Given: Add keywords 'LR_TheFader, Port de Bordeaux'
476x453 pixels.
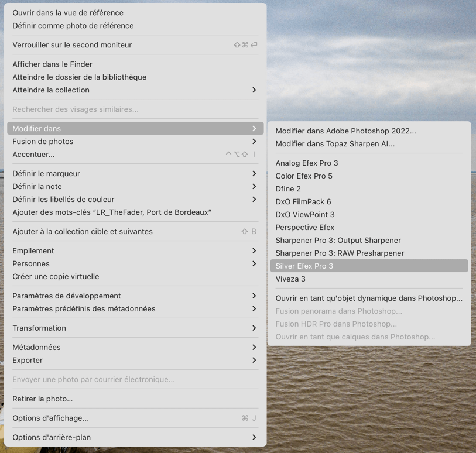Looking at the screenshot, I should 135,212.
